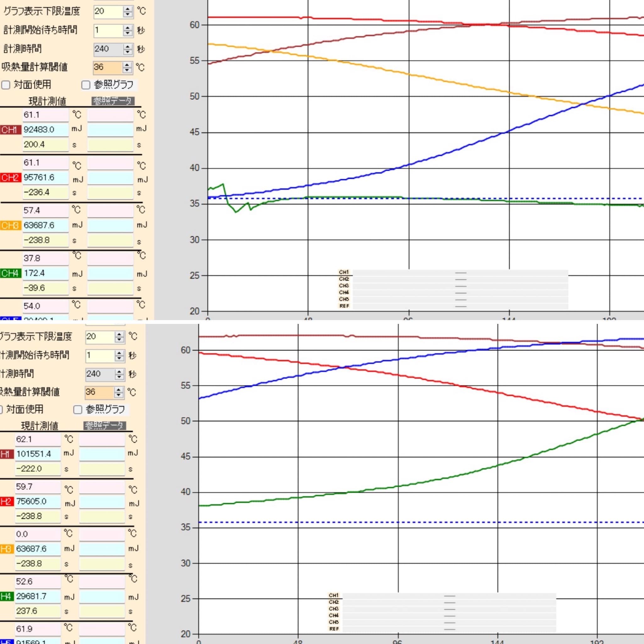
Task: Click lower 吸熱量計算閾値 field showing 36
Action: (x=99, y=392)
